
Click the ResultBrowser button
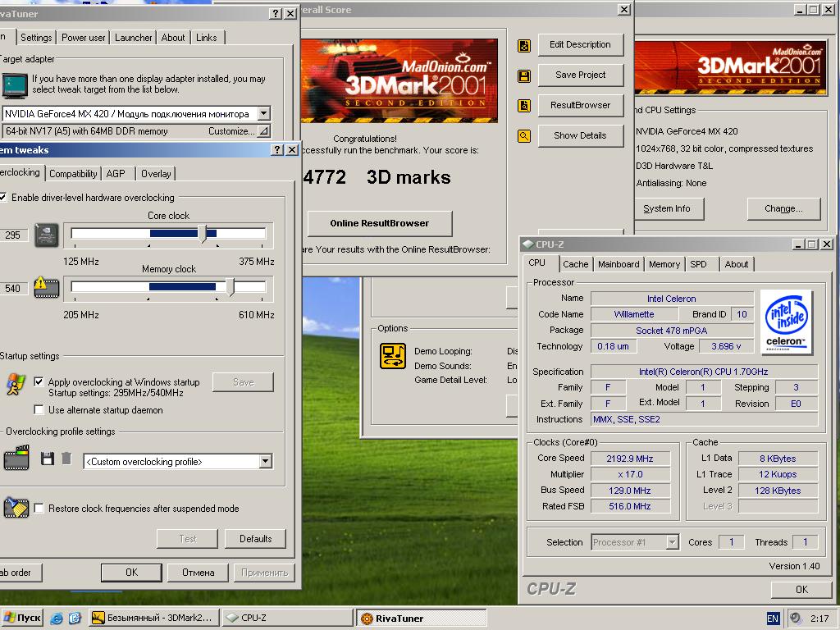580,106
